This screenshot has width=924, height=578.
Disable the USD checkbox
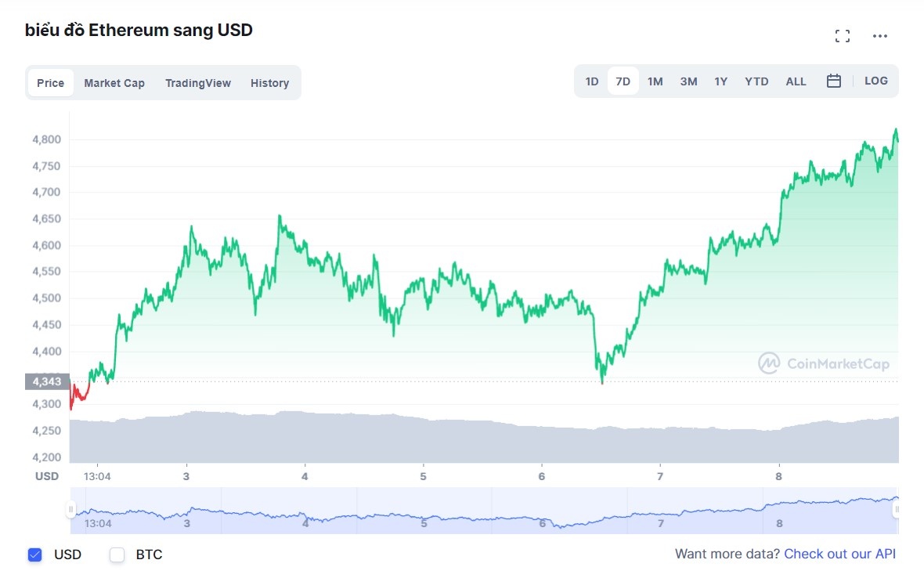[34, 555]
